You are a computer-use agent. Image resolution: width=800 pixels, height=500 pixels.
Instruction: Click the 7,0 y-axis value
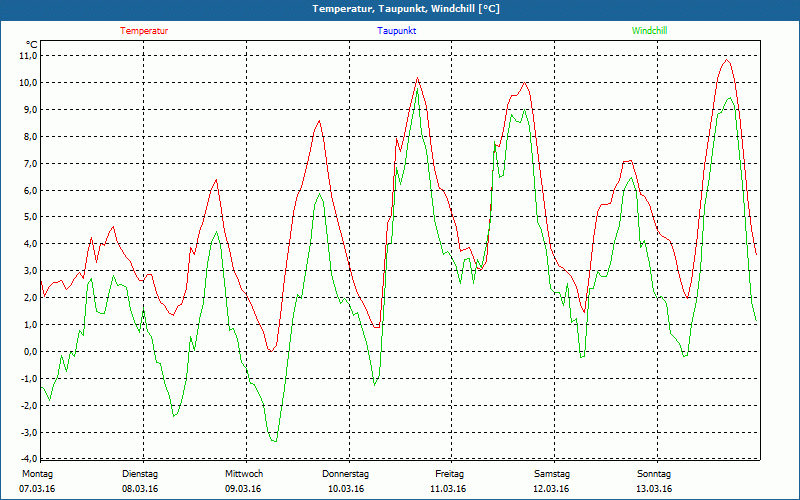(30, 164)
